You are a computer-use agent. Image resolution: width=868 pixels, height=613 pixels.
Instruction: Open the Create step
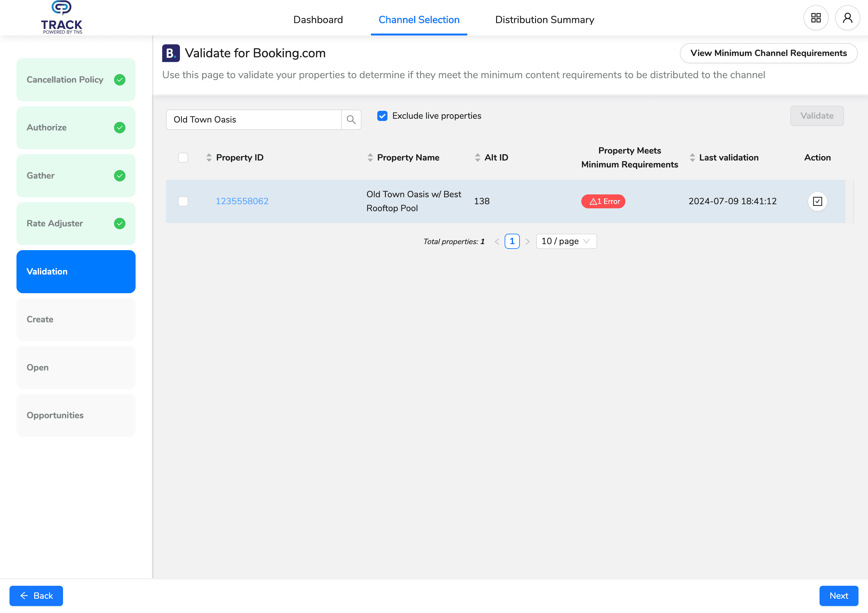76,320
